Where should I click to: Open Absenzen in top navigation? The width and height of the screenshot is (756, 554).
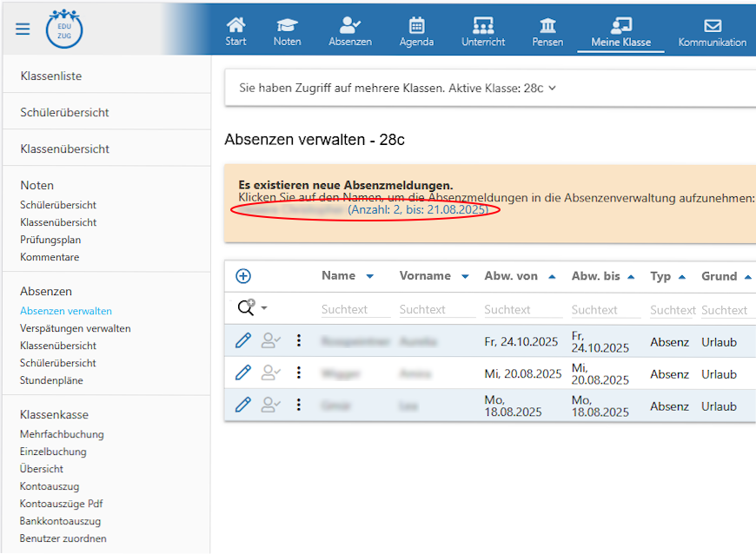(x=350, y=31)
